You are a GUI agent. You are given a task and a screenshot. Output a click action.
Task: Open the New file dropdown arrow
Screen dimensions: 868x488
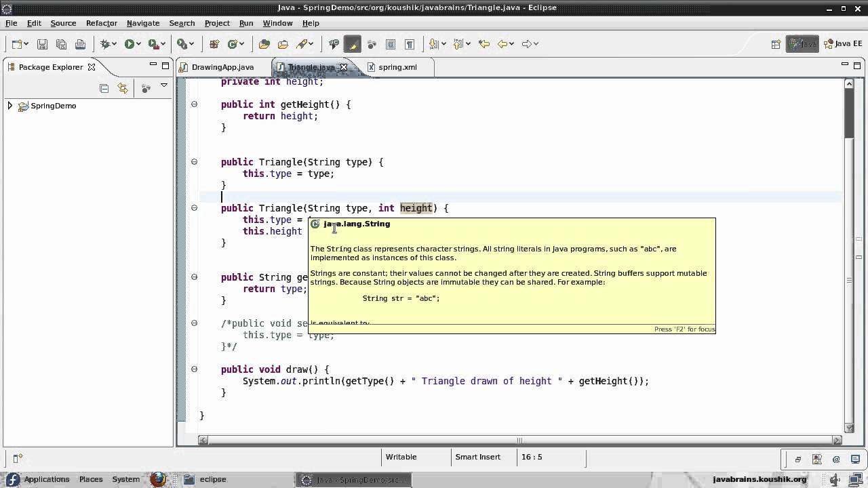coord(26,44)
